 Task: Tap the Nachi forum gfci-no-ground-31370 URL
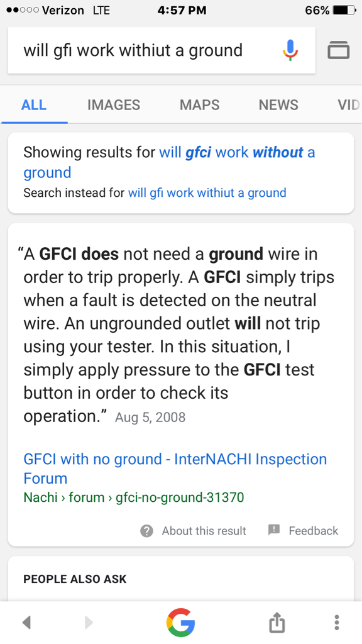134,497
